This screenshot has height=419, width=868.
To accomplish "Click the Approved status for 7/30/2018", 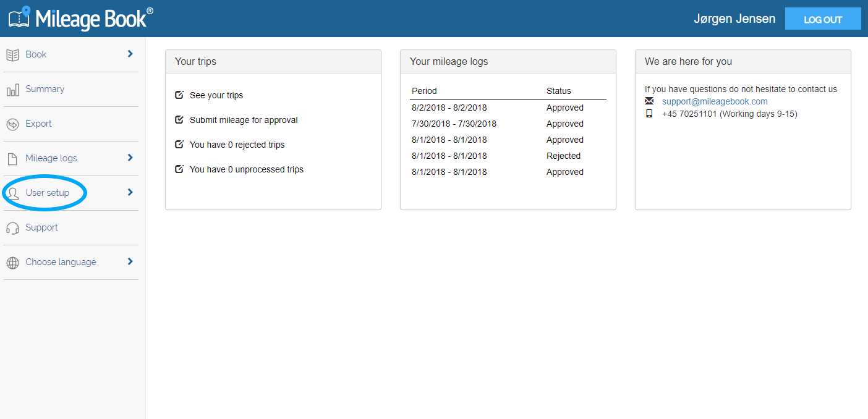I will point(565,124).
